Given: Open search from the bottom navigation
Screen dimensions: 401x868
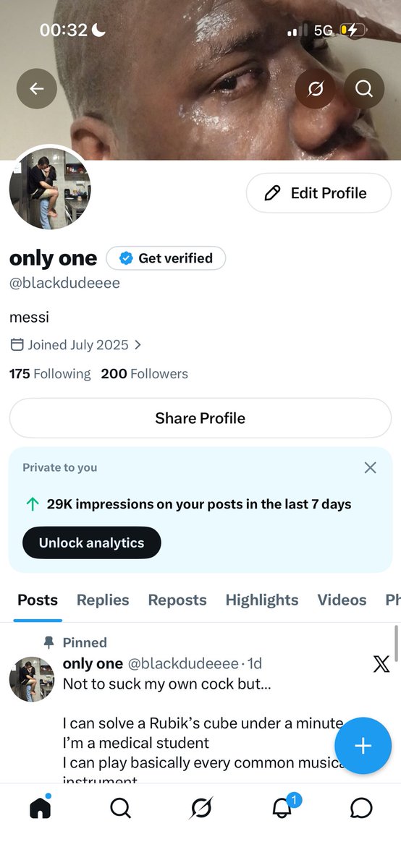Looking at the screenshot, I should point(120,808).
